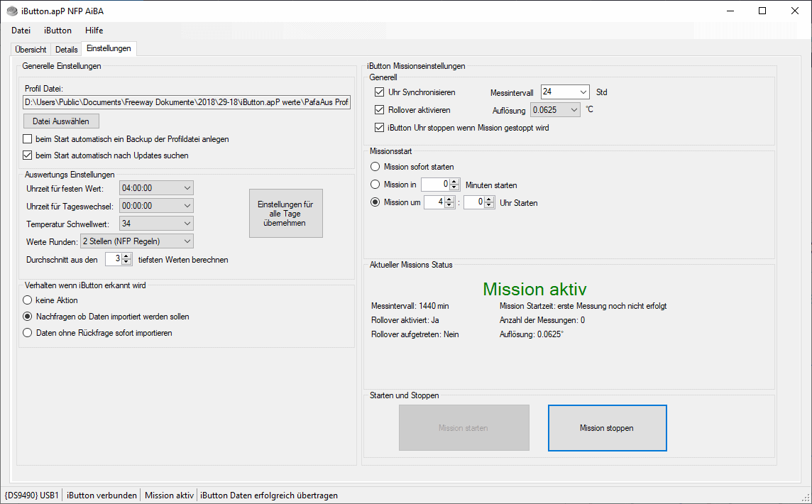This screenshot has width=812, height=504.
Task: Click the Mission stoppen button
Action: click(607, 428)
